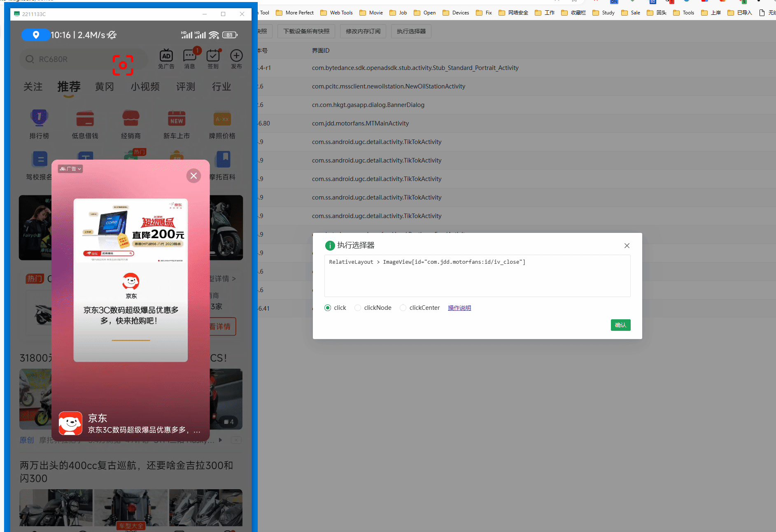Screen dimensions: 776x532
Task: Close the 执行选择器 dialog
Action: [627, 246]
